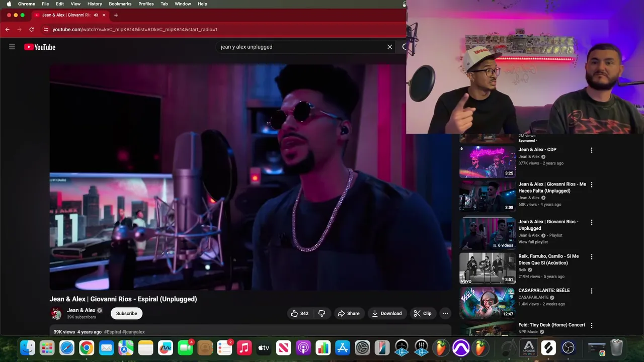Open Jean & Alex channel name link
644x362 pixels.
[x=81, y=310]
